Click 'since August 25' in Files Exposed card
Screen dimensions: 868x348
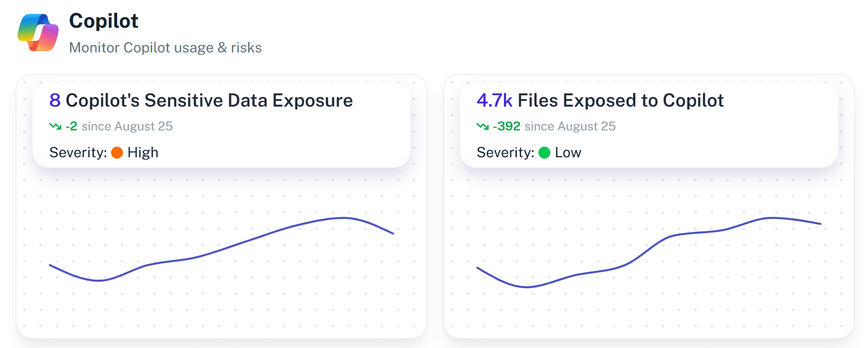tap(570, 126)
